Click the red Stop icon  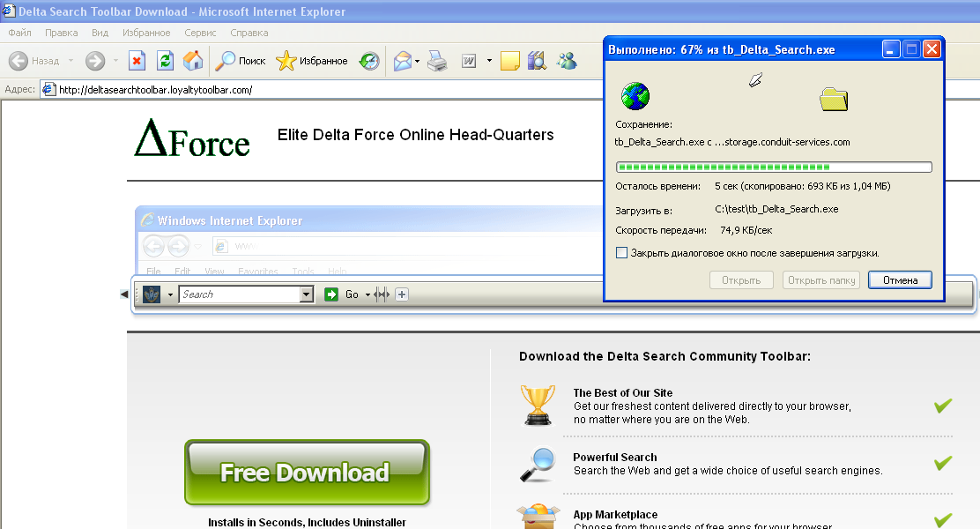click(x=137, y=61)
